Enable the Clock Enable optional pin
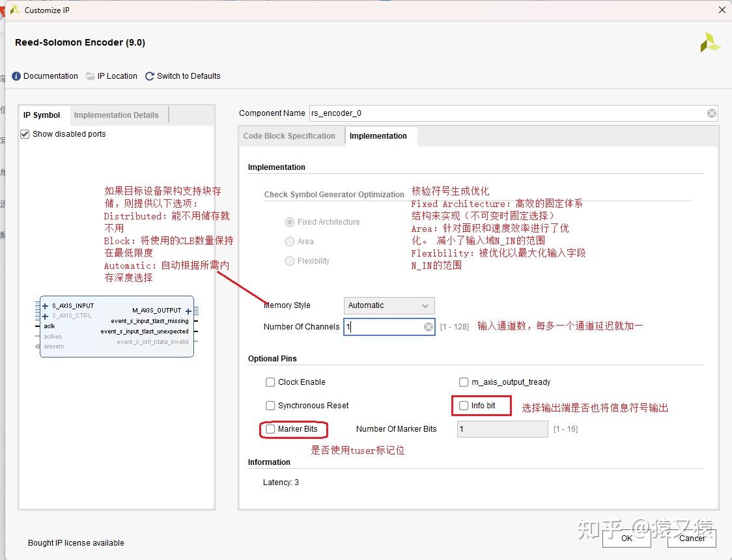732x560 pixels. pos(270,382)
